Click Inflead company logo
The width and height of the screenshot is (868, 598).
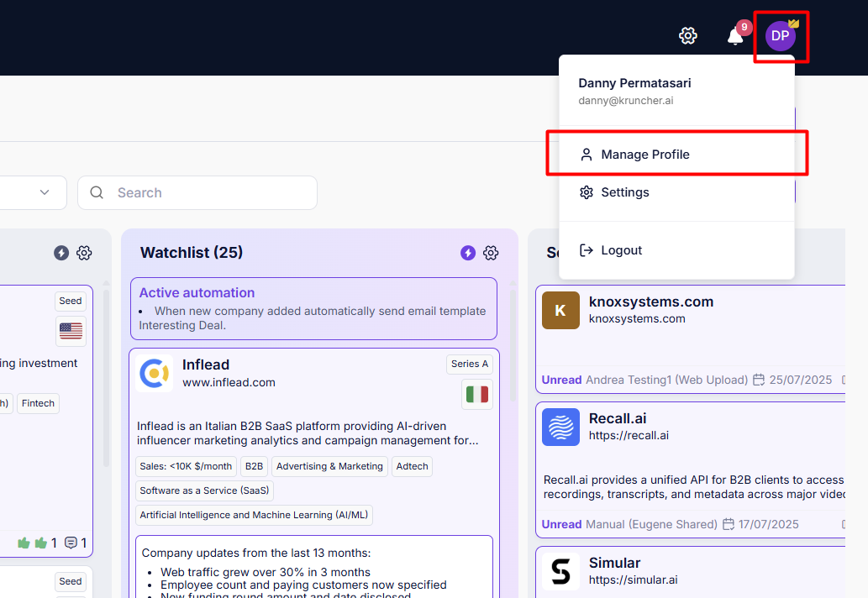point(154,374)
